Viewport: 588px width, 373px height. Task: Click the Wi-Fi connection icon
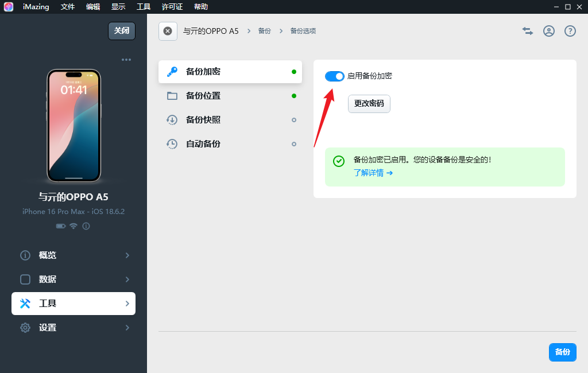tap(73, 226)
